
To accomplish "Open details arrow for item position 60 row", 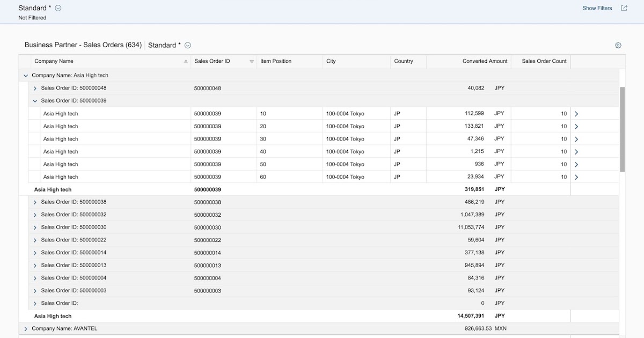I will tap(576, 177).
